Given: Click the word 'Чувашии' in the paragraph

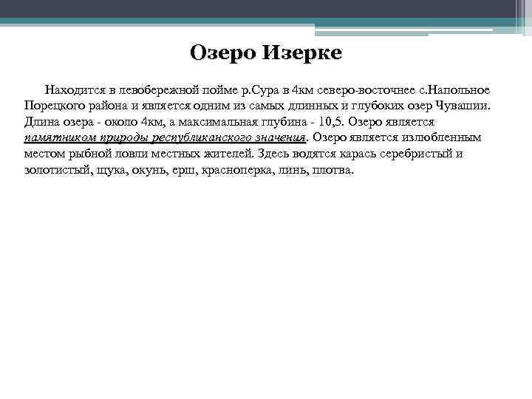Looking at the screenshot, I should click(463, 106).
